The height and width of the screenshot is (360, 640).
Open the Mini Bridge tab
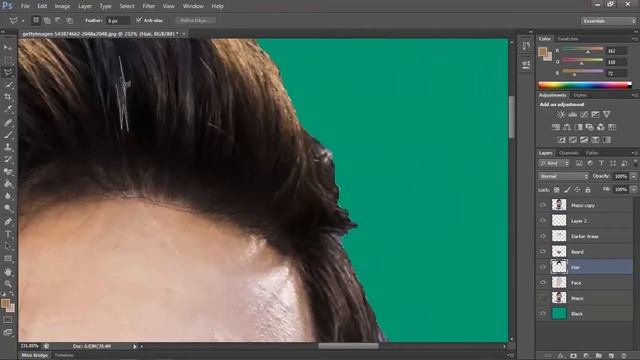tap(35, 356)
